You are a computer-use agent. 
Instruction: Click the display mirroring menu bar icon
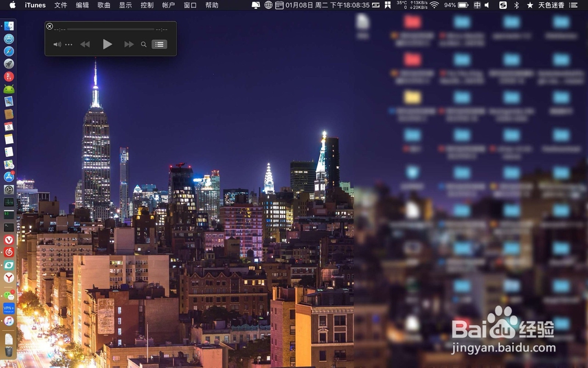tap(256, 5)
